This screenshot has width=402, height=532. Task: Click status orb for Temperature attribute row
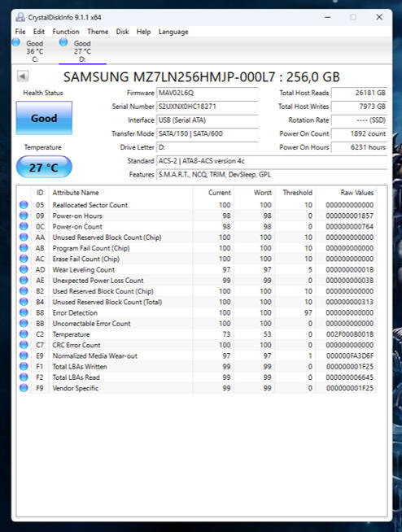(24, 334)
